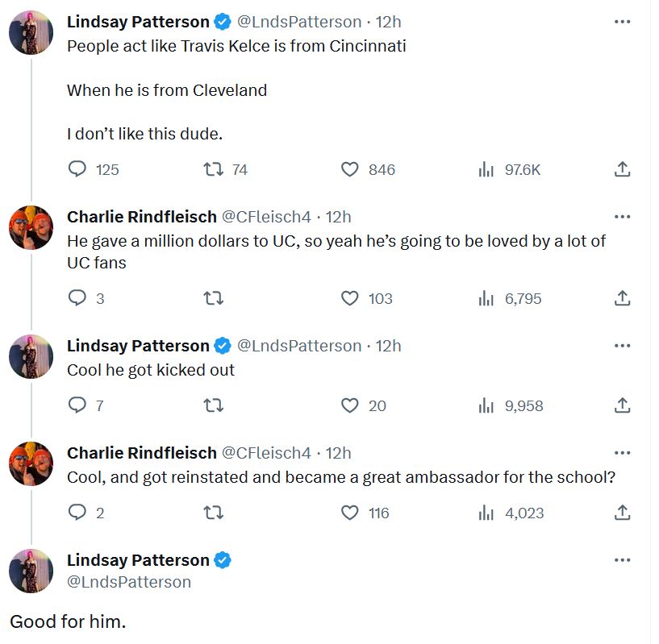The image size is (659, 644).
Task: Open the Lindsay Patterson name on top tweet
Action: (138, 22)
